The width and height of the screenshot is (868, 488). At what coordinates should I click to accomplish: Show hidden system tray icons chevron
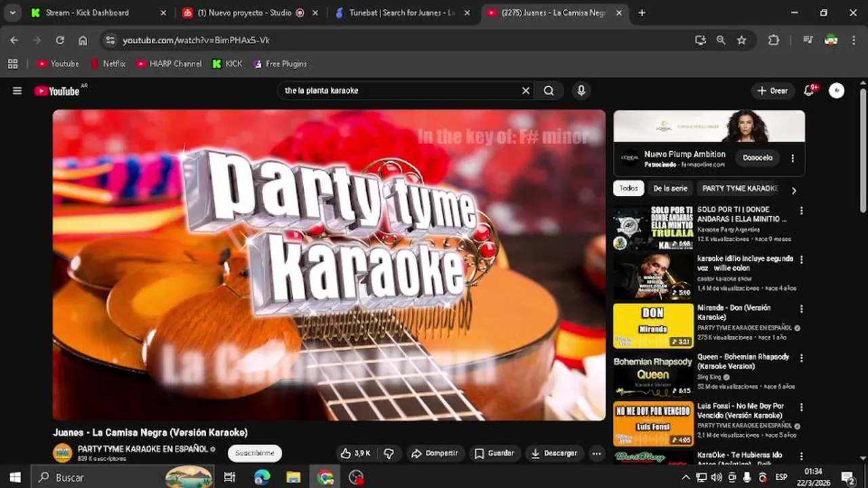tap(686, 478)
